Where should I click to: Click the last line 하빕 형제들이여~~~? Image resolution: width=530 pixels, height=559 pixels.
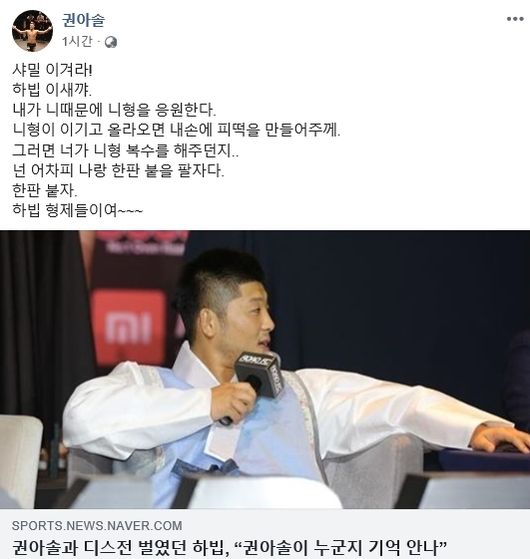pos(78,210)
